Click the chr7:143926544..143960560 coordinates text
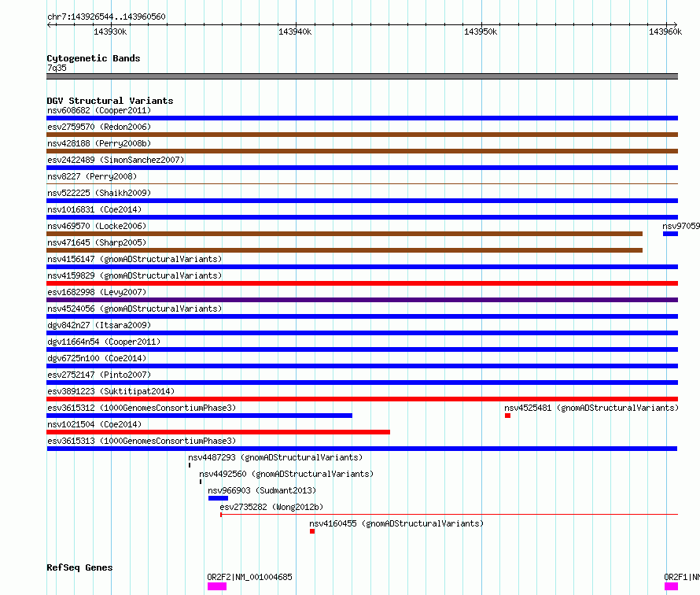This screenshot has height=595, width=700. (x=106, y=17)
